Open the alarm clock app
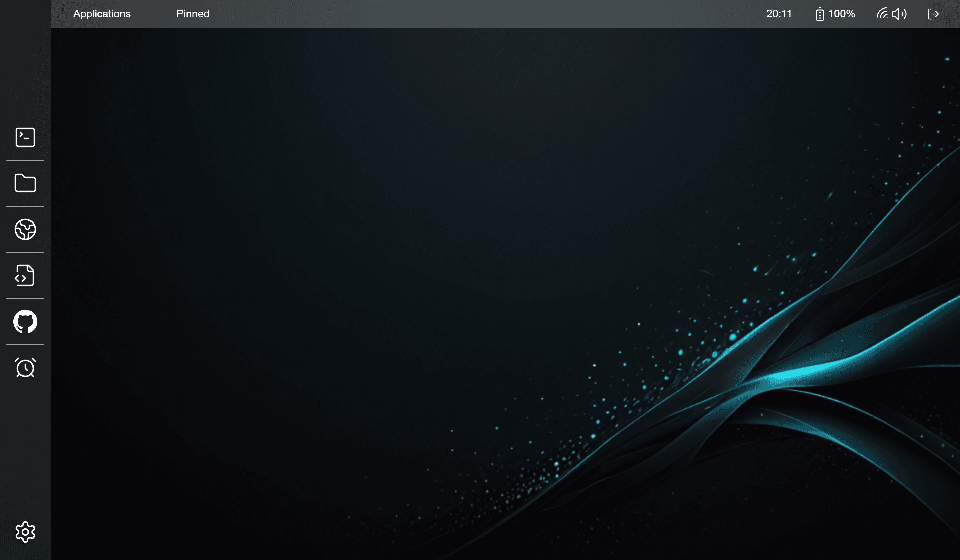Screen dimensions: 960x560 tap(25, 368)
